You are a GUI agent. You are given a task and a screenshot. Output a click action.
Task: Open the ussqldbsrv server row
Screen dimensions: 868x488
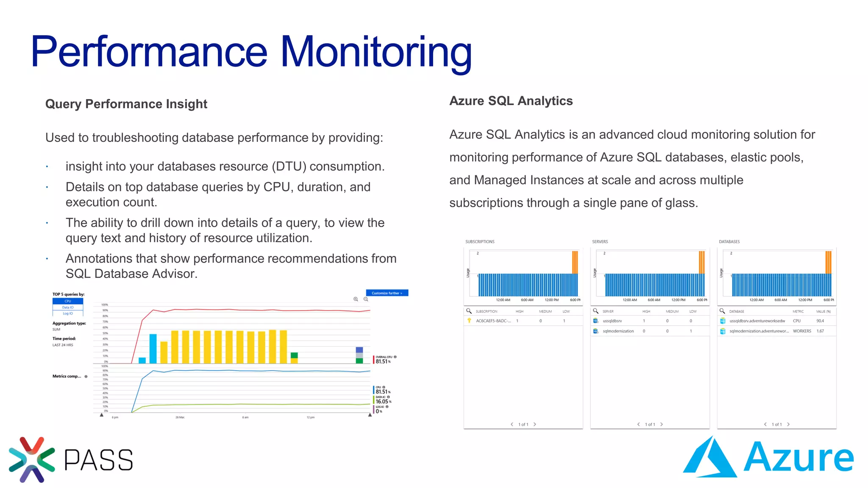pos(650,321)
